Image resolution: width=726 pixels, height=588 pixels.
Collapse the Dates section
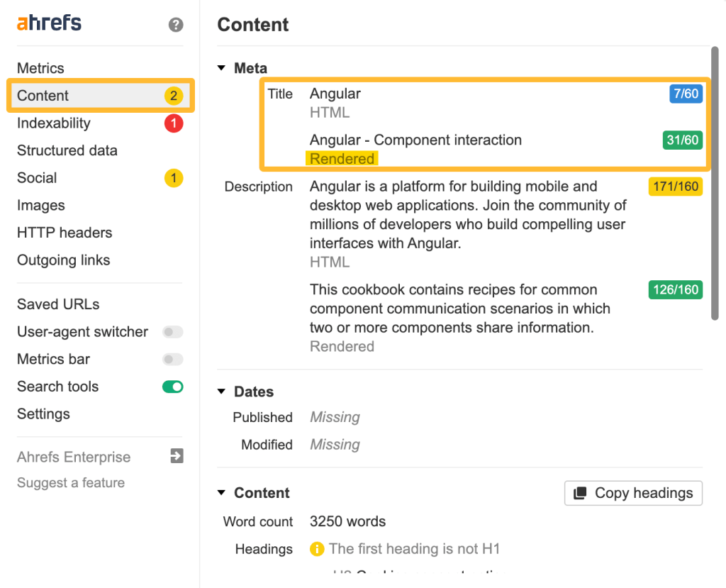coord(222,392)
